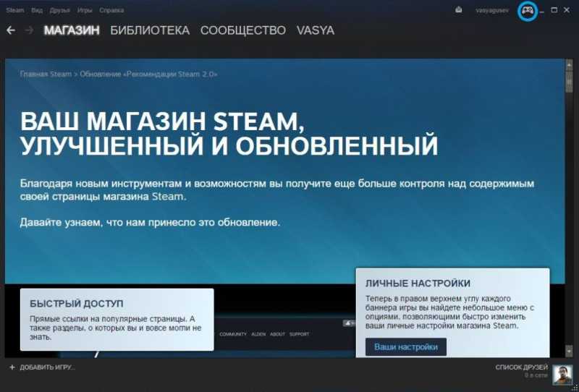Click the Обновление «Рекомендации Steam 2.0» breadcrumb
579x392 pixels.
tap(148, 74)
